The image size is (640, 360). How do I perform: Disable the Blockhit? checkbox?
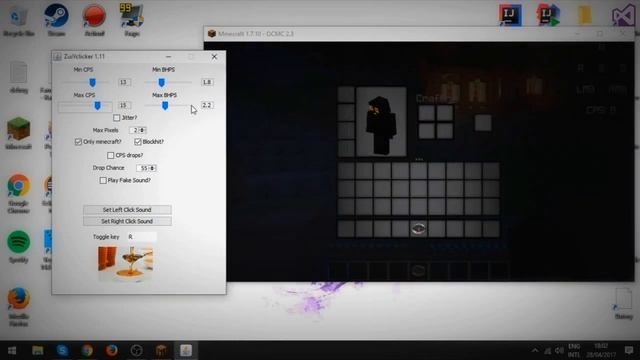pos(138,142)
